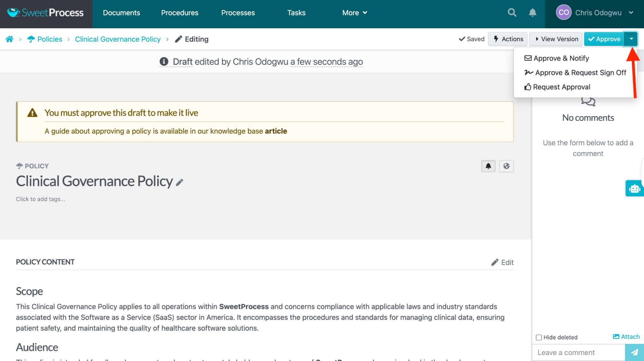Open the chatbot robot widget
This screenshot has width=644, height=361.
click(634, 189)
